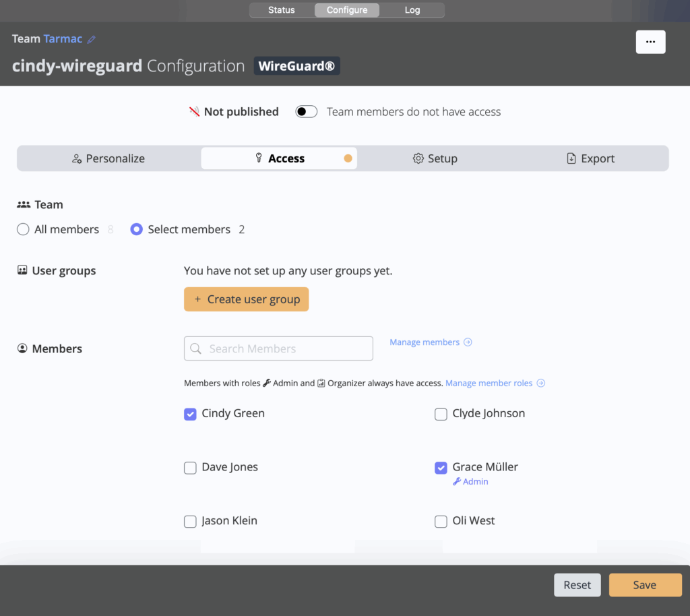Toggle the publish switch for team access
Screen dimensions: 690x616
[x=307, y=112]
